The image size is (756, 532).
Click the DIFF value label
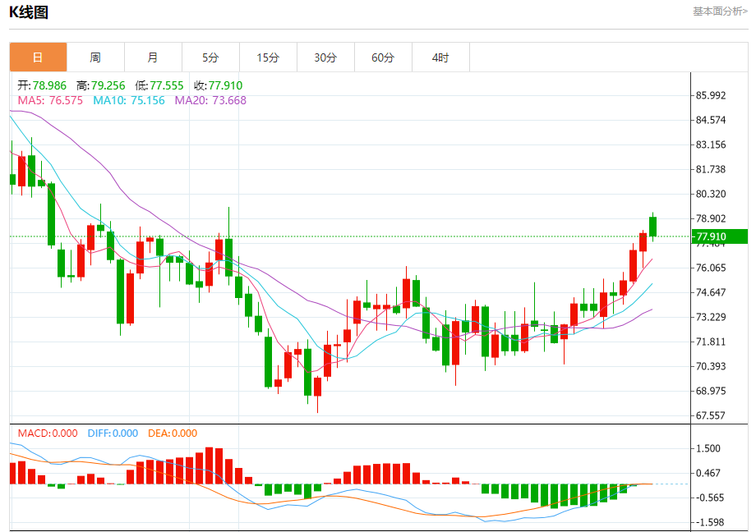pos(113,433)
